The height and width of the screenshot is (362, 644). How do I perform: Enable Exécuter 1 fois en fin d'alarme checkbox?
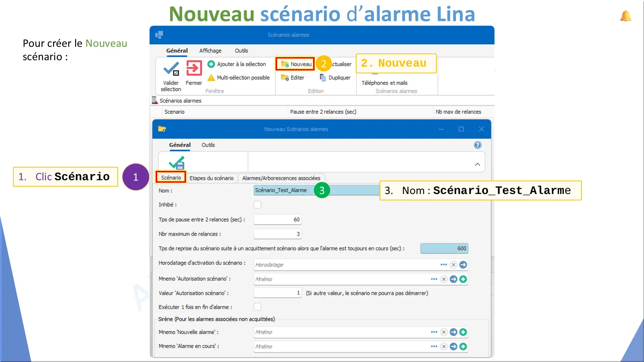(x=258, y=307)
